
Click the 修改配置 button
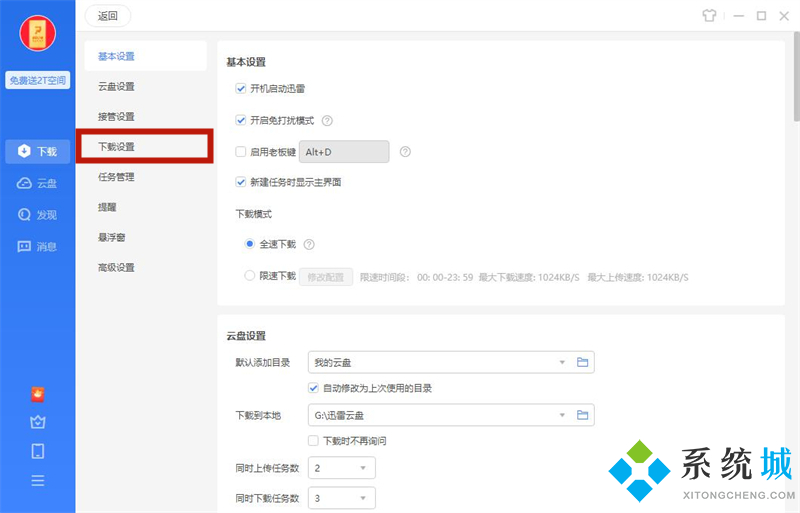[326, 277]
